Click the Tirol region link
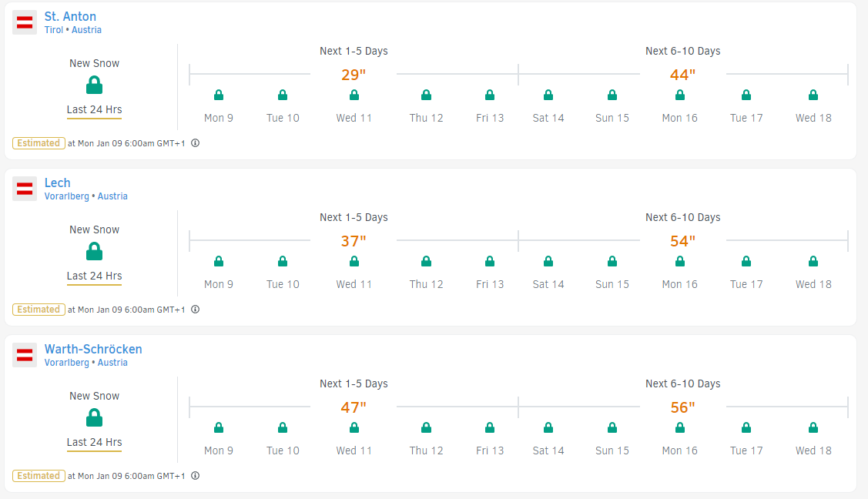 [55, 30]
